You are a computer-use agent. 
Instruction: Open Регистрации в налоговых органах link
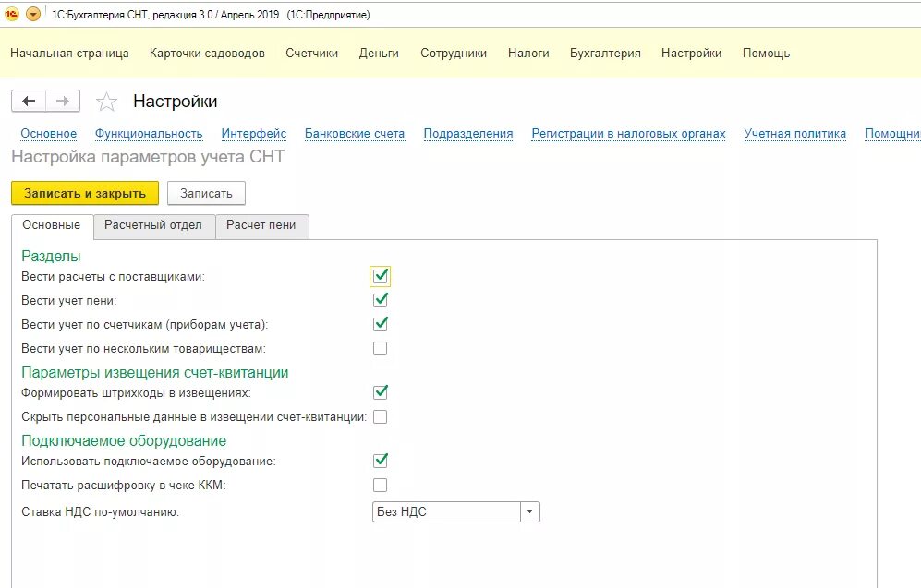[628, 134]
